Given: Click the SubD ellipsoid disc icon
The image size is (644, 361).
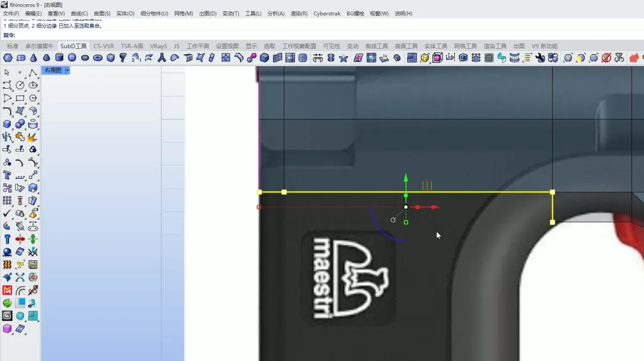Looking at the screenshot, I should pyautogui.click(x=85, y=58).
